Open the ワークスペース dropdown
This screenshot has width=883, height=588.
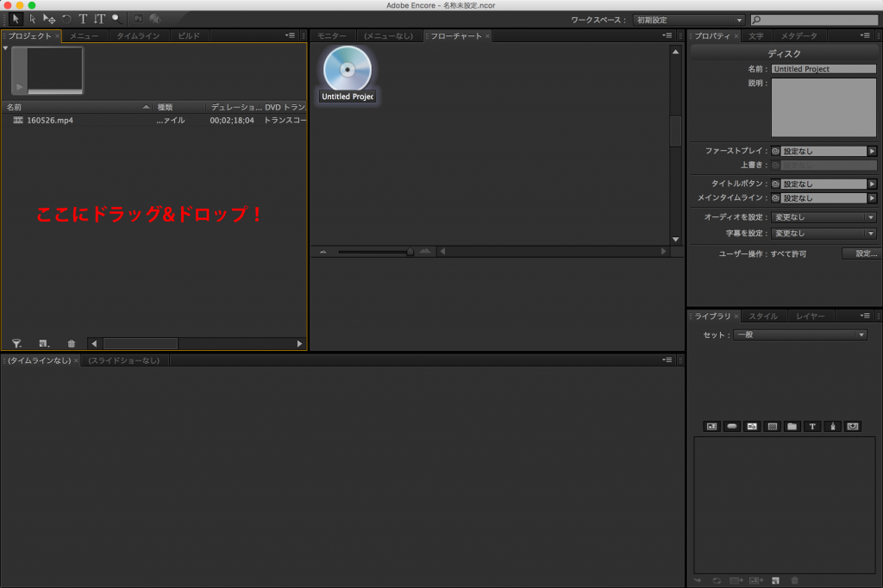click(x=688, y=20)
